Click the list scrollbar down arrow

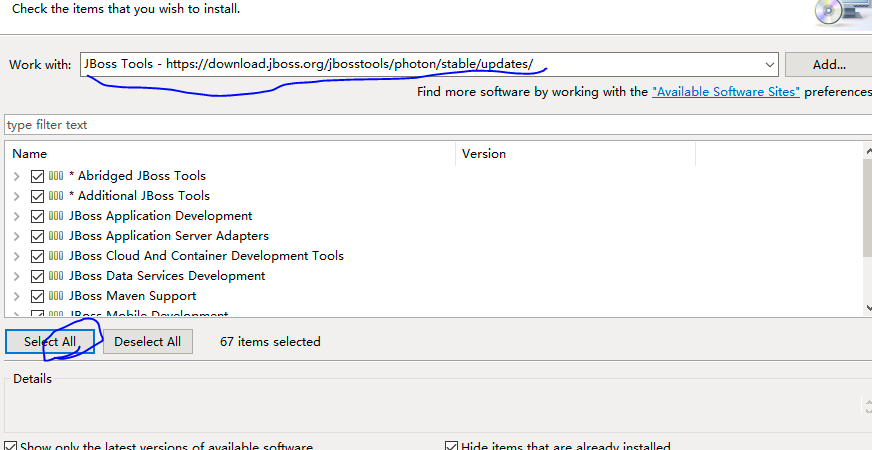869,308
